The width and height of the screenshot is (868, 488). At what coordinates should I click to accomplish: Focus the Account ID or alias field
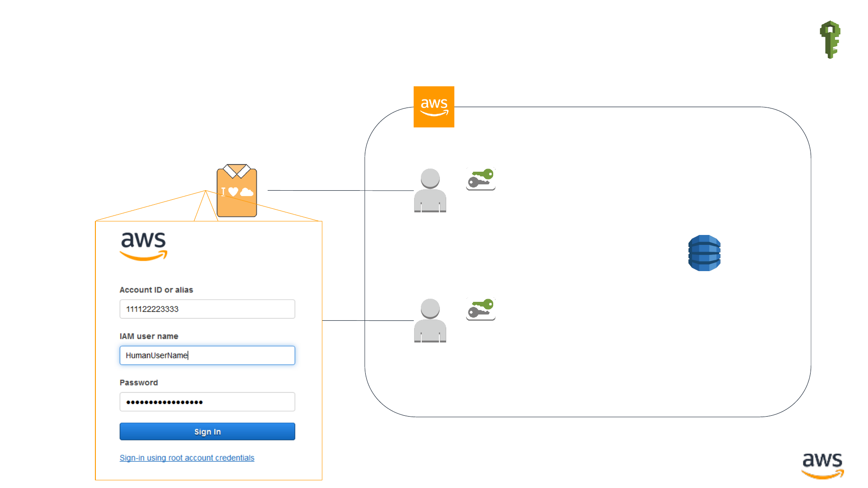tap(208, 309)
